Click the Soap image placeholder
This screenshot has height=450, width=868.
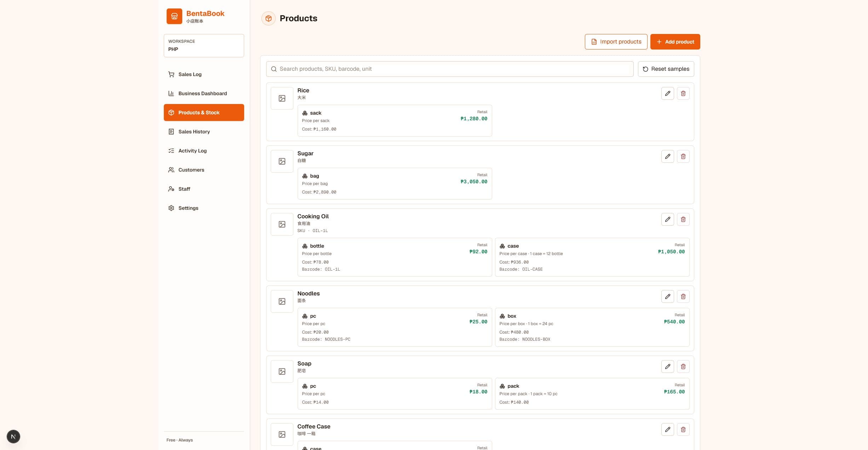(282, 371)
